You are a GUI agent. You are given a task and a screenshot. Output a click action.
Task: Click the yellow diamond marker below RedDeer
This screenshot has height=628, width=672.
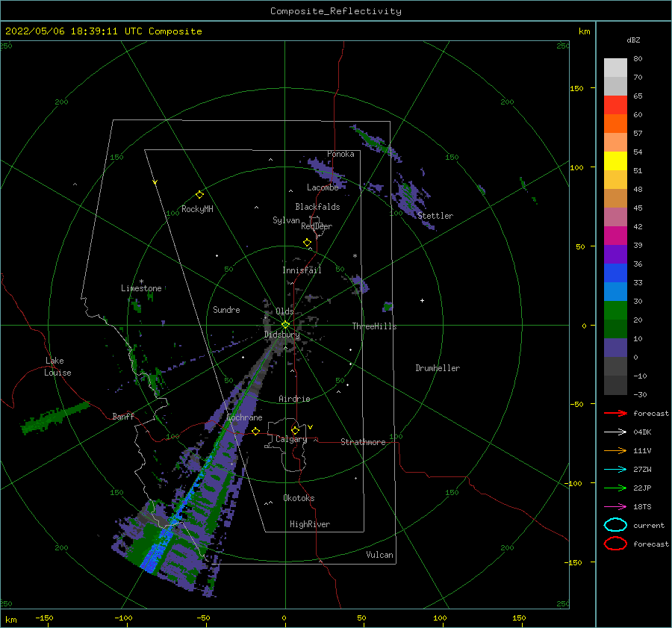click(x=307, y=243)
